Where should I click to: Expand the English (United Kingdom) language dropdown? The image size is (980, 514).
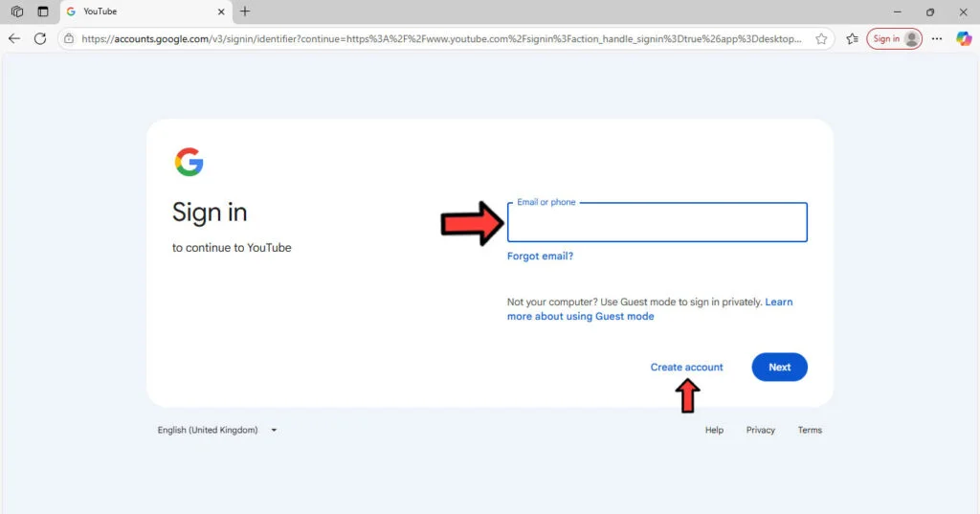(x=216, y=431)
